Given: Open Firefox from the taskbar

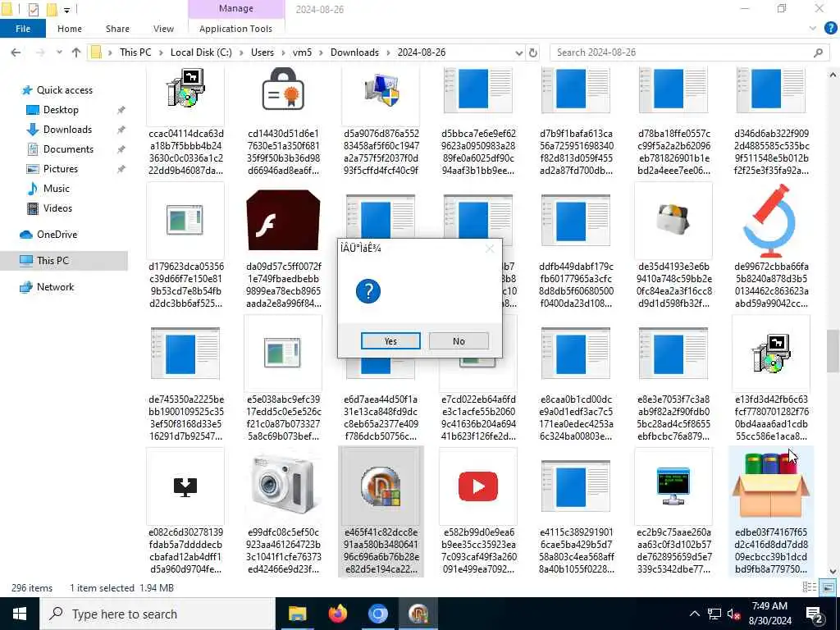Looking at the screenshot, I should pyautogui.click(x=337, y=614).
